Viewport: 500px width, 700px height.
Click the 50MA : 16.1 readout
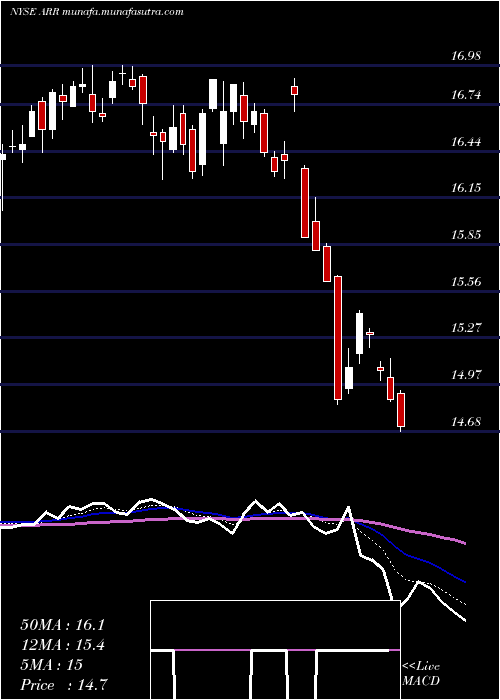pos(62,625)
